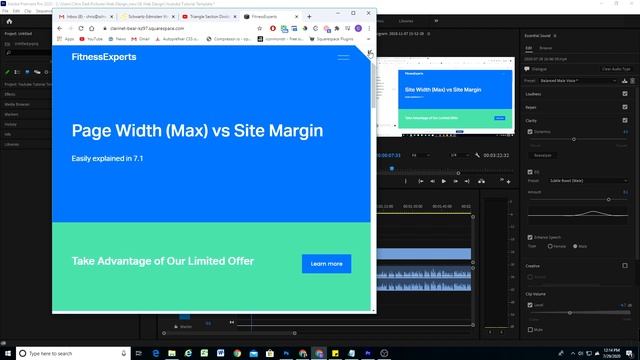
Task: Click the Program monitor preview thumbnail
Action: point(445,96)
